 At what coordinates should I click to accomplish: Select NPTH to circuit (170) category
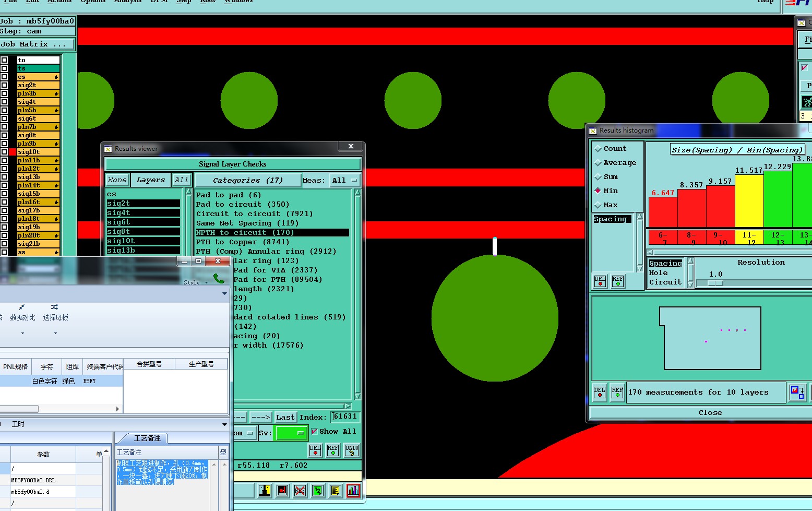click(272, 233)
